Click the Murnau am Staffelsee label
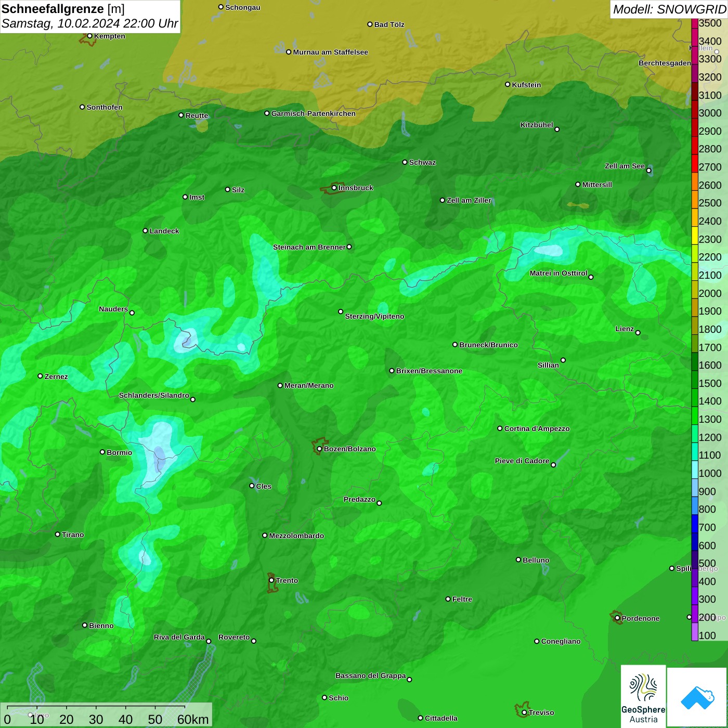Screen dimensions: 728x728 click(330, 52)
